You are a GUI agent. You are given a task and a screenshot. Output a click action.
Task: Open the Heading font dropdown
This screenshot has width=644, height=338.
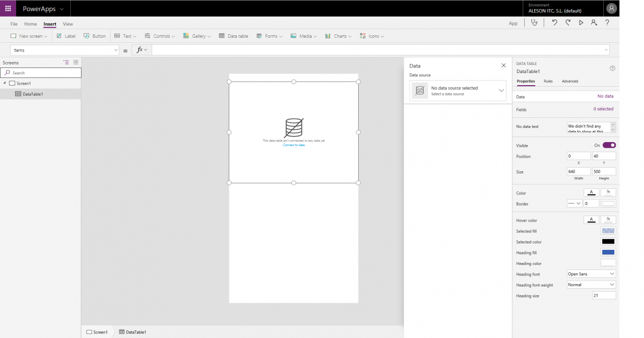pyautogui.click(x=591, y=274)
